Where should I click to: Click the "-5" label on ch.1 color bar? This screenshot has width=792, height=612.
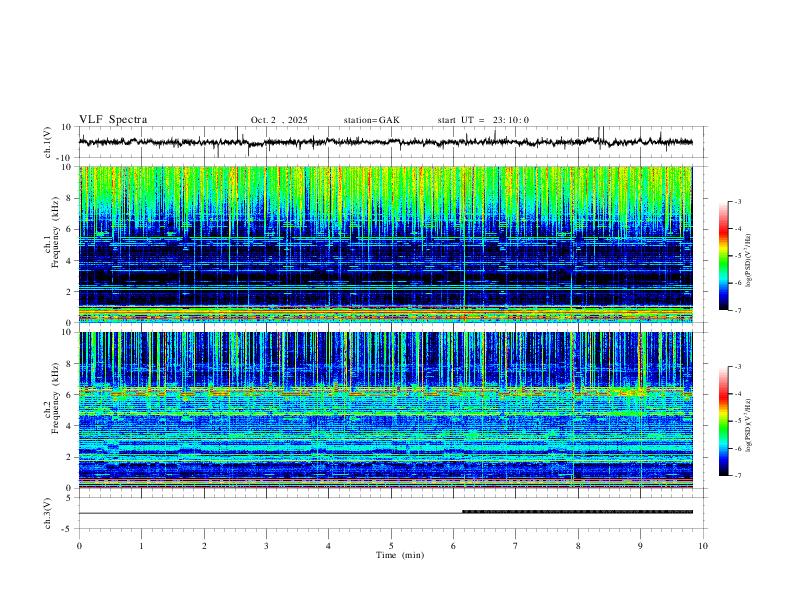737,256
